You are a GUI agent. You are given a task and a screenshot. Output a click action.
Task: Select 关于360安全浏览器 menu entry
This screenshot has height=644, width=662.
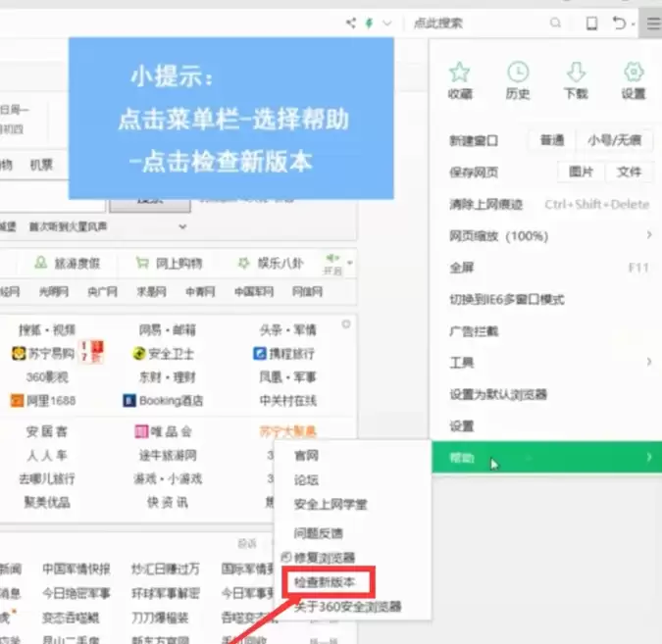(347, 607)
